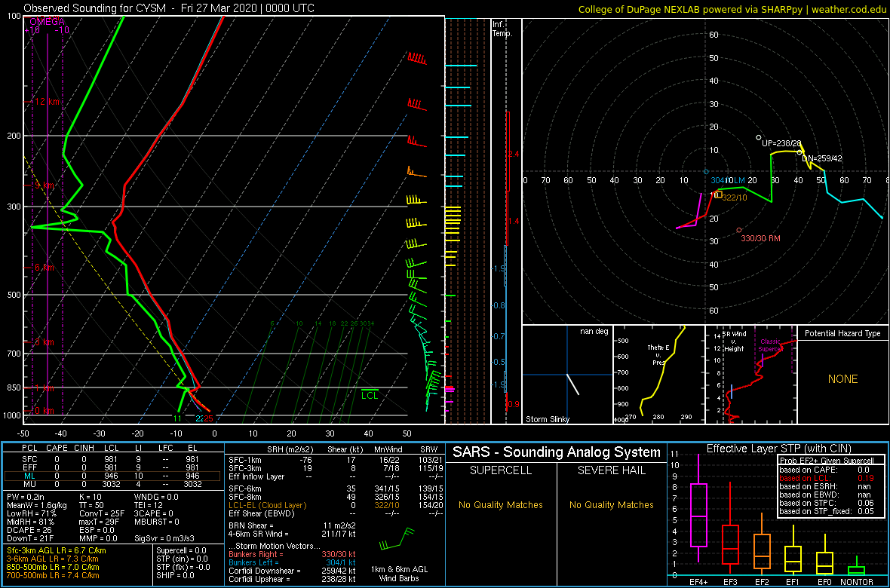Click the EF4+ magenta box plot
Image resolution: width=890 pixels, height=588 pixels.
pyautogui.click(x=698, y=516)
